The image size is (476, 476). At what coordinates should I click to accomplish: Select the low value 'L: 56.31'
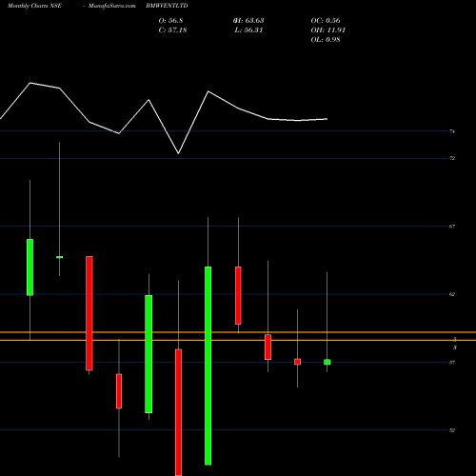248,30
